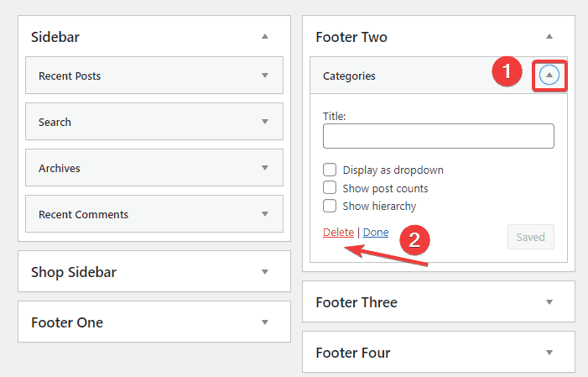
Task: Expand the Search widget arrow
Action: click(264, 122)
